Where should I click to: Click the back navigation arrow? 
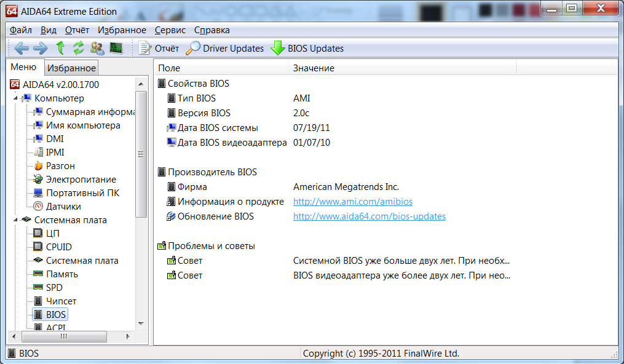coord(22,48)
